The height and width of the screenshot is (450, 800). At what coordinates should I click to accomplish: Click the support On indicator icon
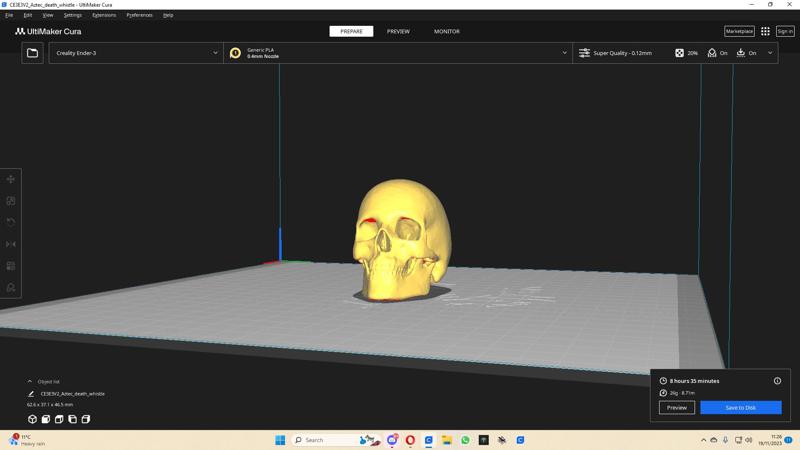pos(712,53)
